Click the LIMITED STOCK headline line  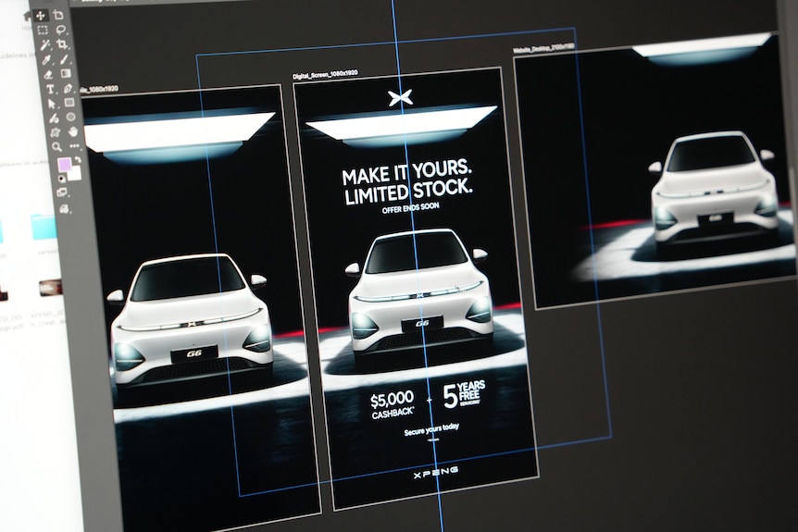[409, 192]
